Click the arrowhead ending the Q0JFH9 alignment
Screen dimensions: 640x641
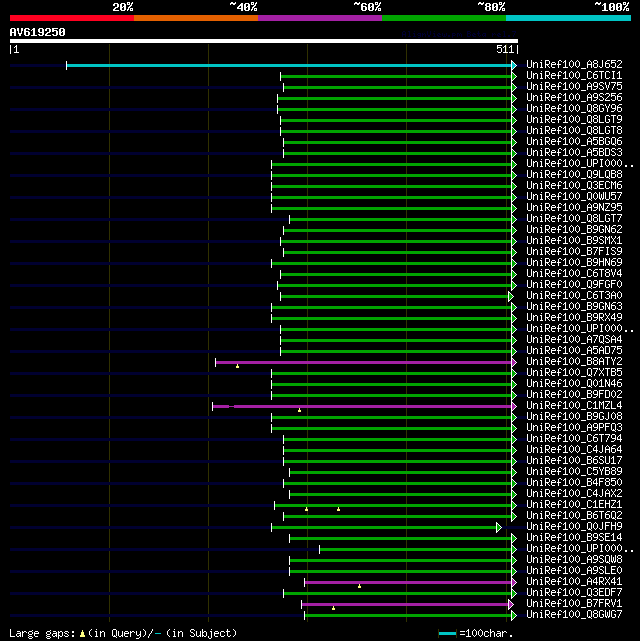499,527
